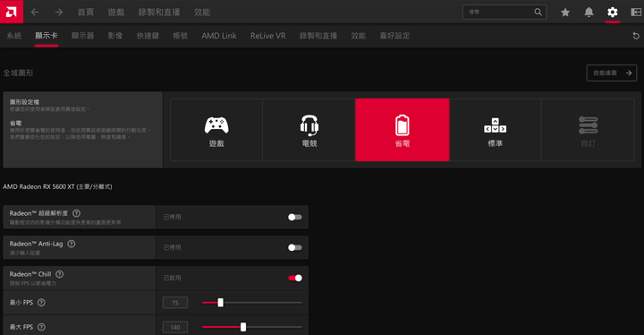Click the 圖形設定檔 description panel
Viewport: 644px width, 335px height.
point(82,130)
